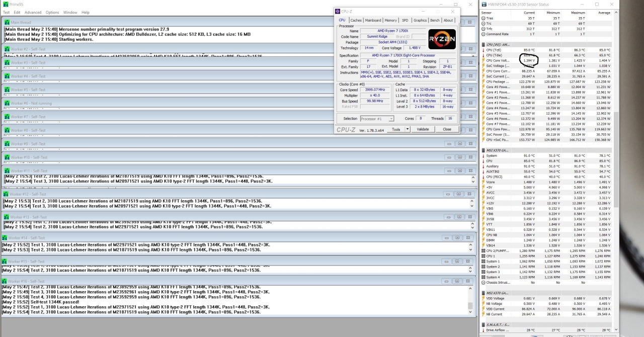Click the CPU 2/PUMPF fan icon

(x=484, y=250)
